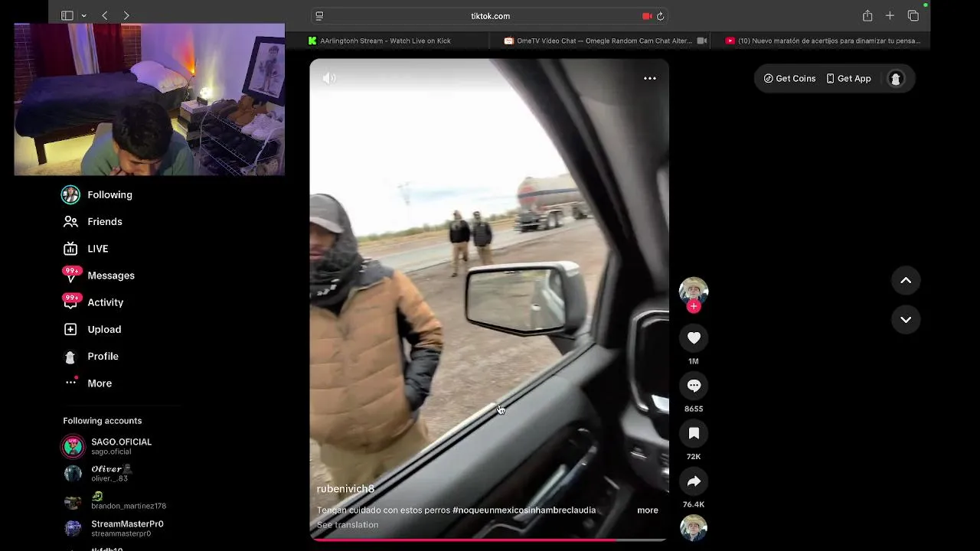980x551 pixels.
Task: Click Get App button
Action: coord(848,78)
